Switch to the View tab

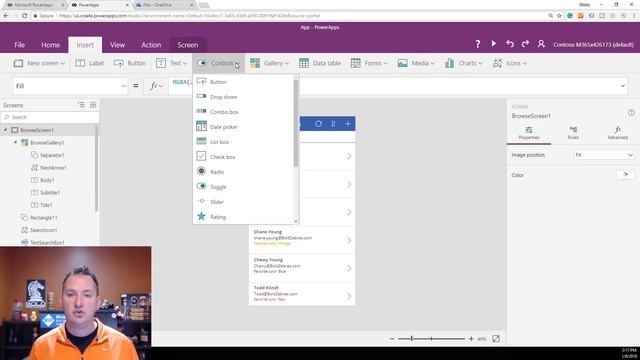click(117, 45)
